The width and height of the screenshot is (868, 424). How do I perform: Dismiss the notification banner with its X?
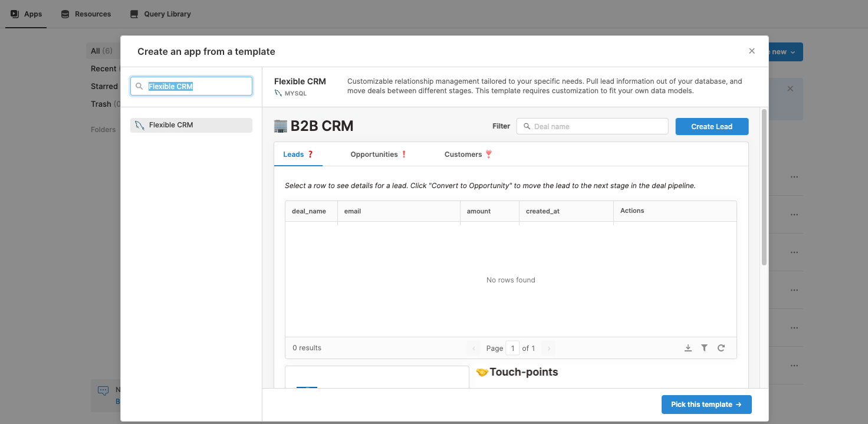pos(790,88)
